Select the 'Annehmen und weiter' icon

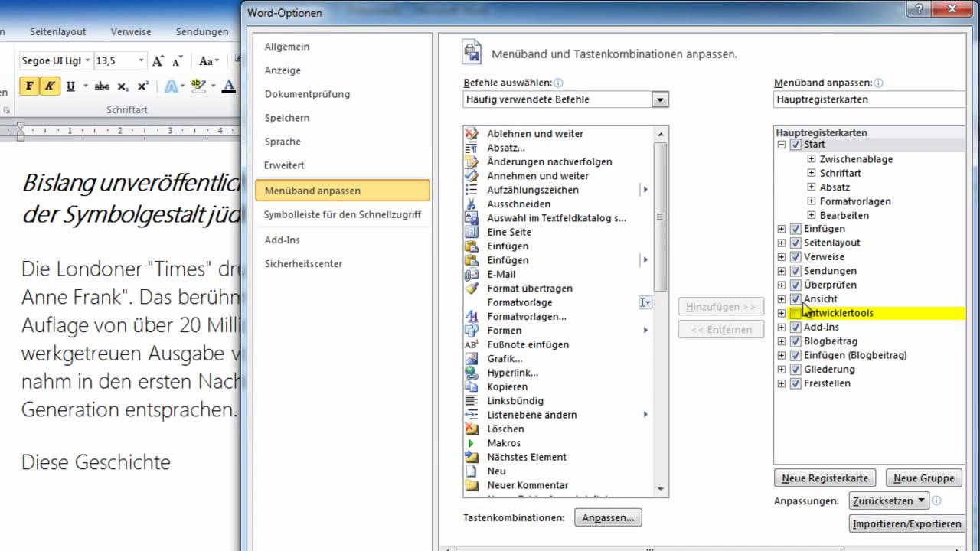click(472, 175)
